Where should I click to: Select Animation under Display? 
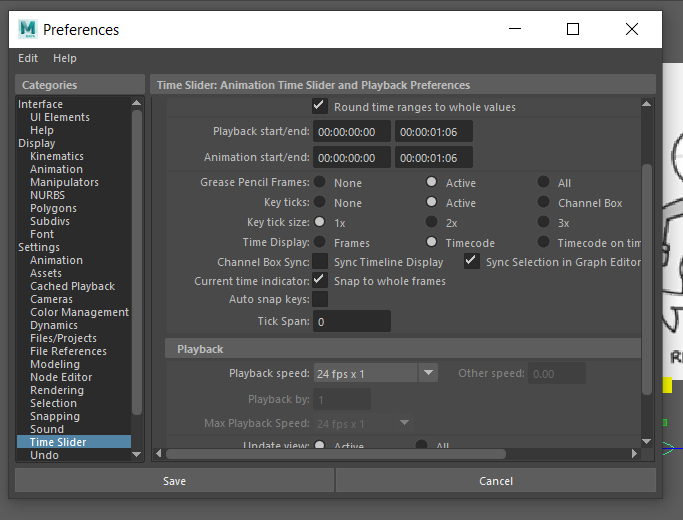(x=56, y=169)
